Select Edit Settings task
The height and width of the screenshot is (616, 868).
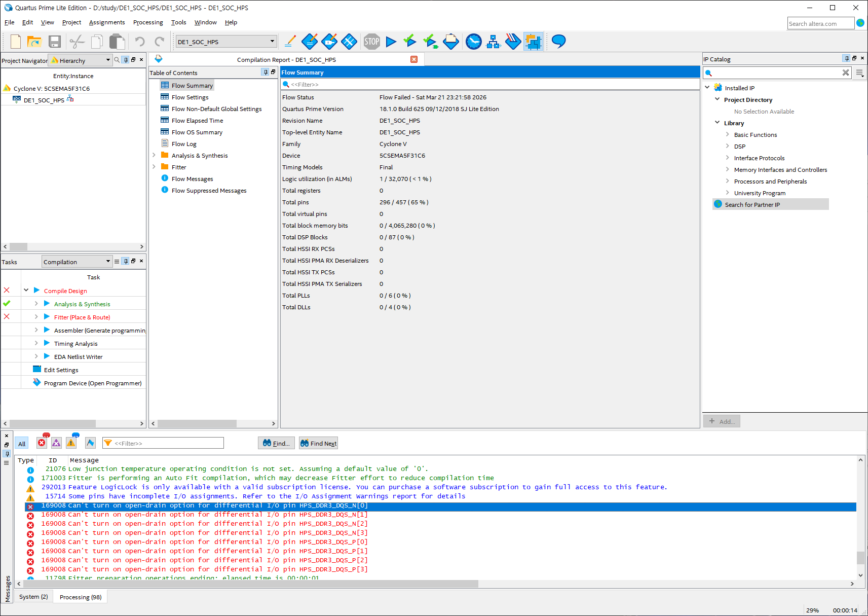coord(61,370)
